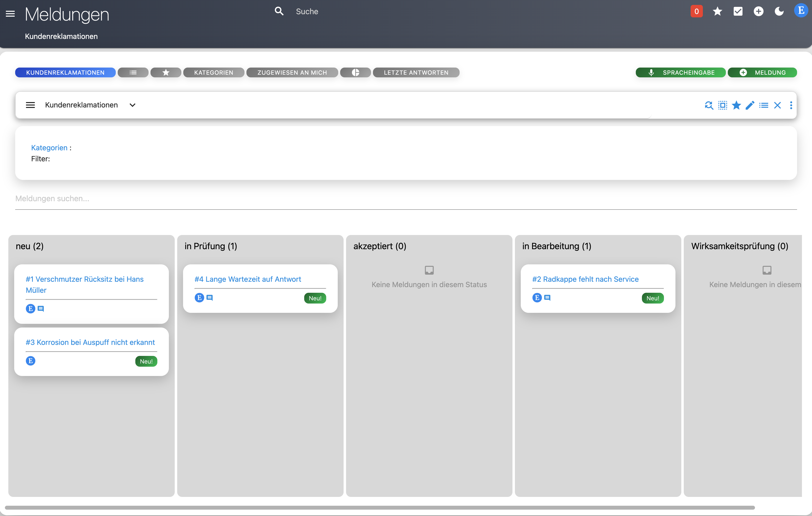Screen dimensions: 812x516
Task: Open the Zugewiesen an mich tab
Action: tap(292, 72)
